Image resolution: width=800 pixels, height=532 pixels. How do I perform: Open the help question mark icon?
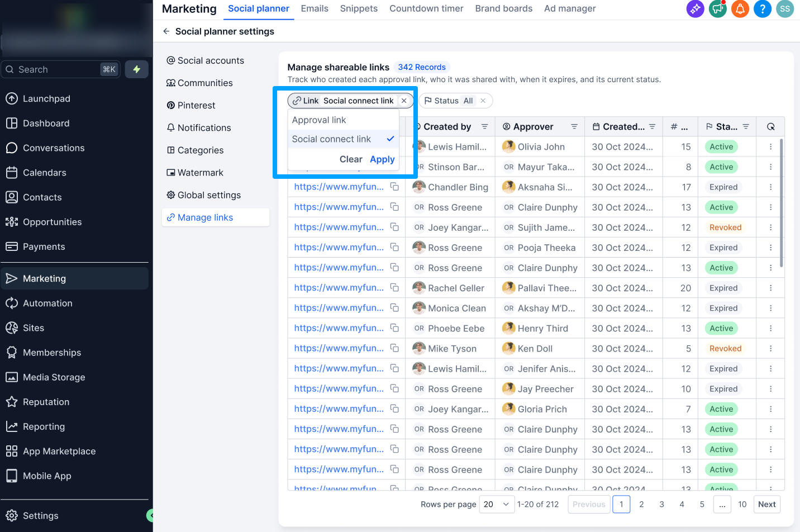click(x=763, y=8)
